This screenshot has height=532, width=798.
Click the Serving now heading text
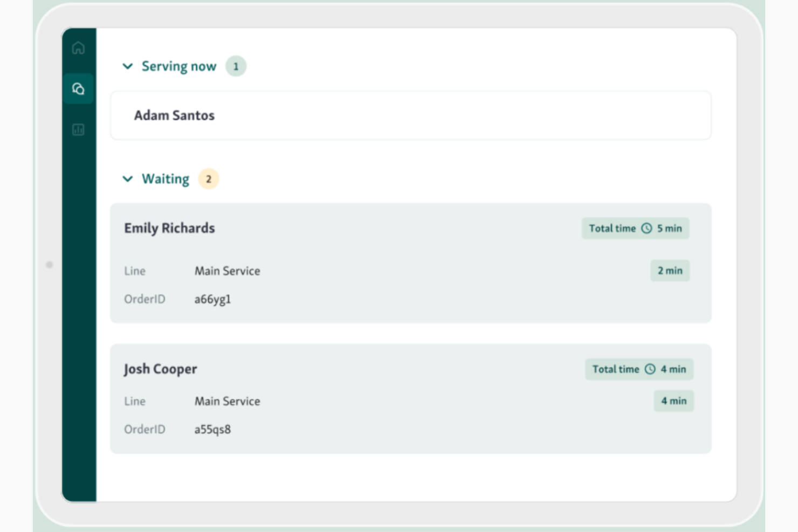(178, 66)
